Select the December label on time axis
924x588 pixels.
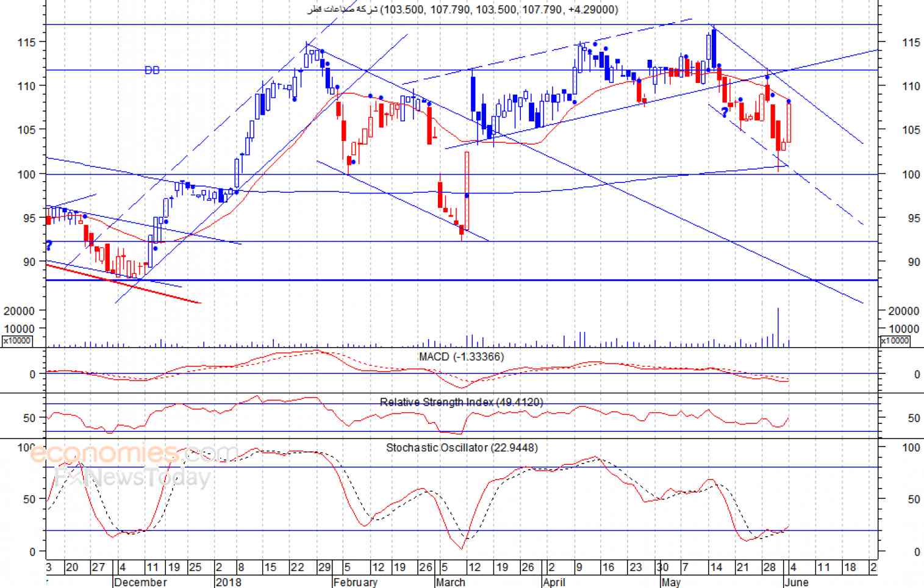[x=140, y=582]
